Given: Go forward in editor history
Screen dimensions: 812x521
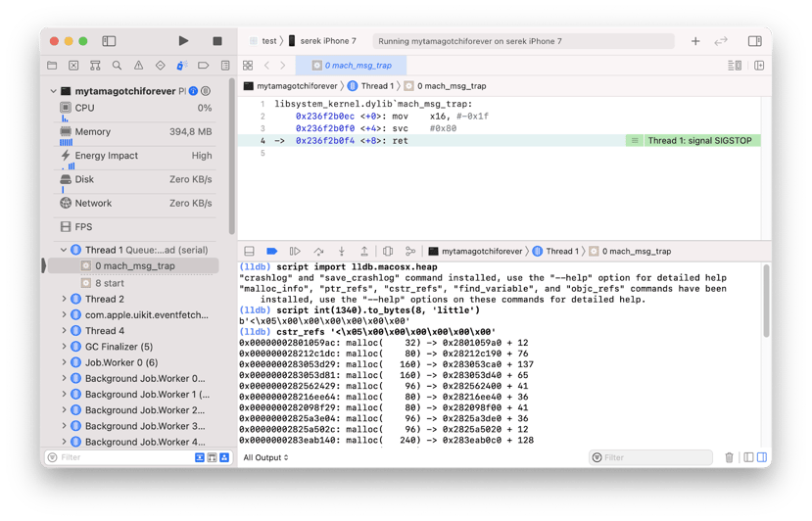Looking at the screenshot, I should [x=283, y=66].
